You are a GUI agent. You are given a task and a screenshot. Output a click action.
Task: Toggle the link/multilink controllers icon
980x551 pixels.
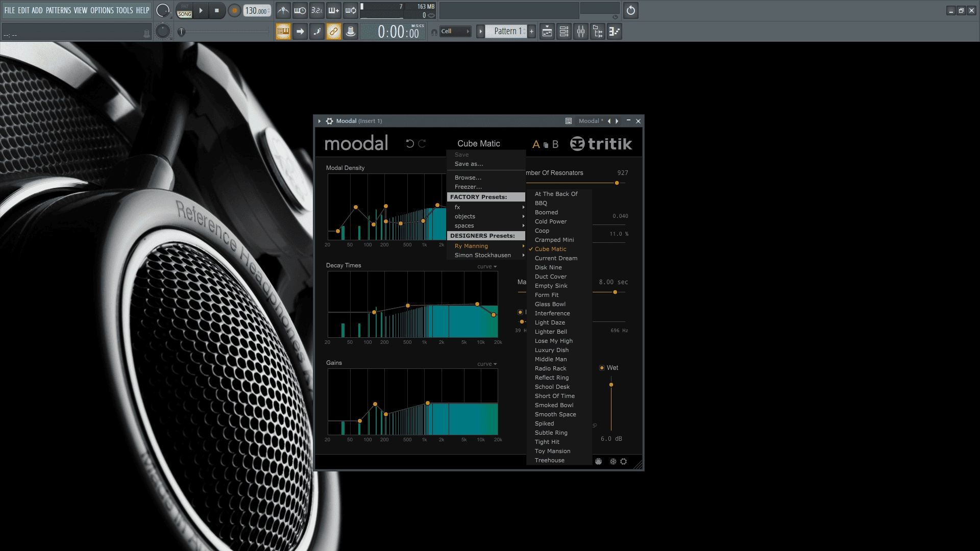334,32
